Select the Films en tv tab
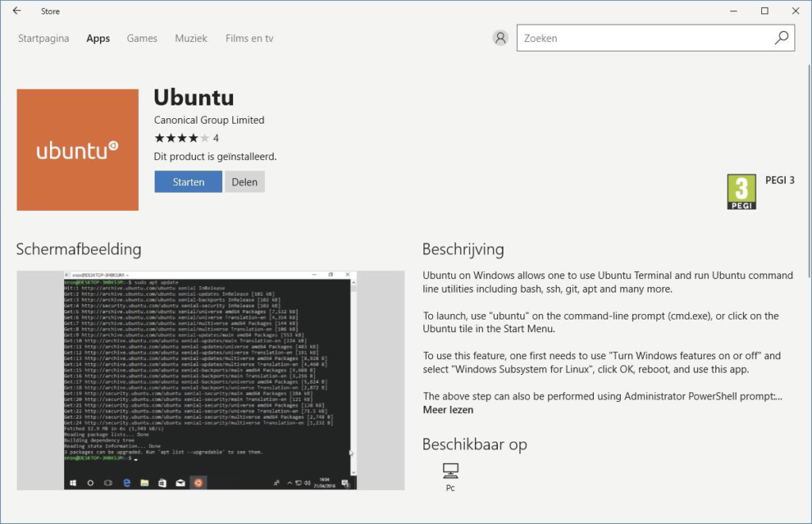Viewport: 812px width, 524px height. [249, 38]
